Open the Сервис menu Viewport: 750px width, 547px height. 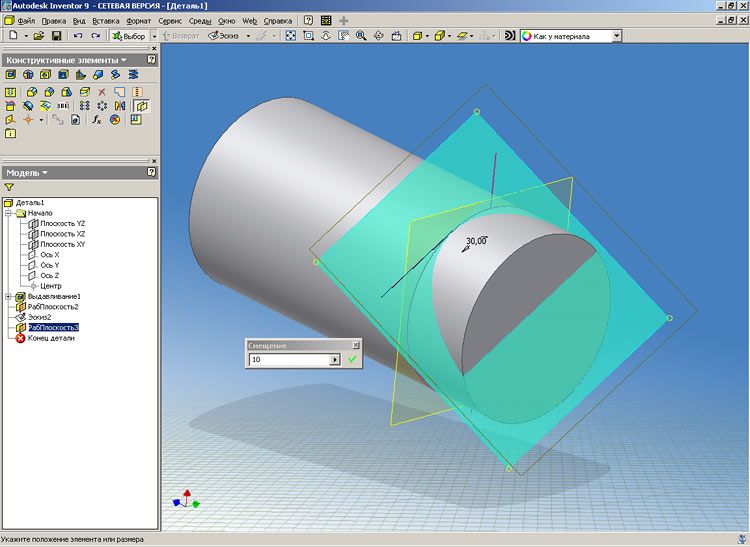(170, 21)
